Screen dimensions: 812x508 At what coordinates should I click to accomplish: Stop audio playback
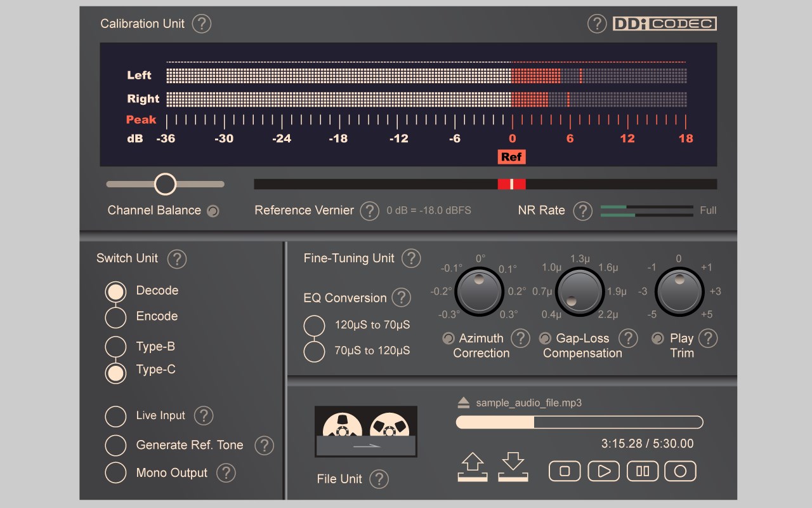tap(565, 471)
